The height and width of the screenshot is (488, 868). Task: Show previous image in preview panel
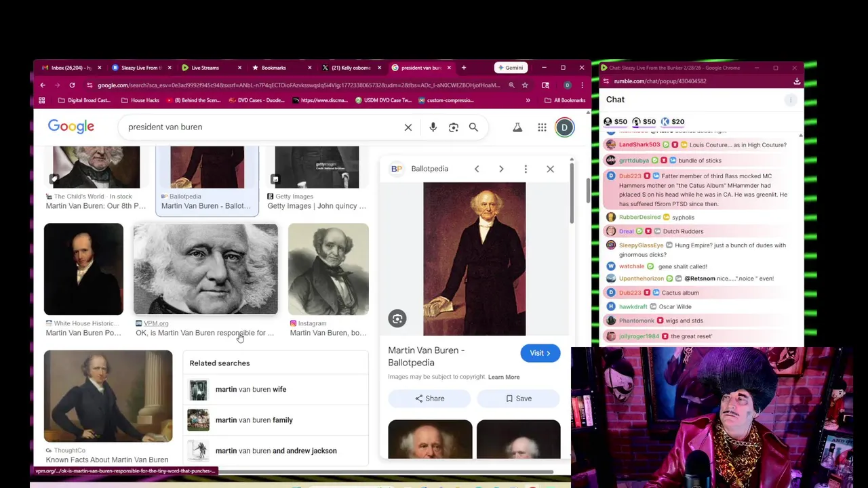(x=477, y=169)
